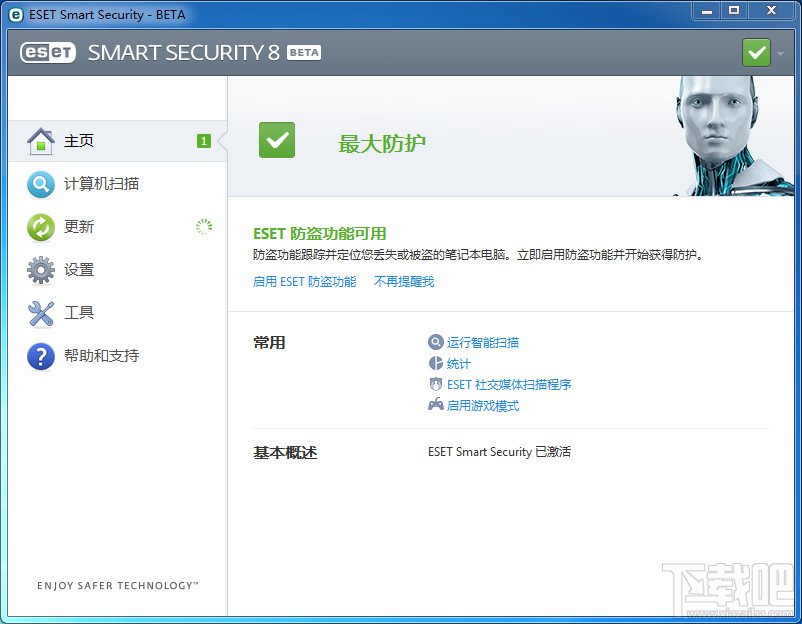Image resolution: width=802 pixels, height=624 pixels.
Task: Go to 计算机扫描 section
Action: (x=101, y=184)
